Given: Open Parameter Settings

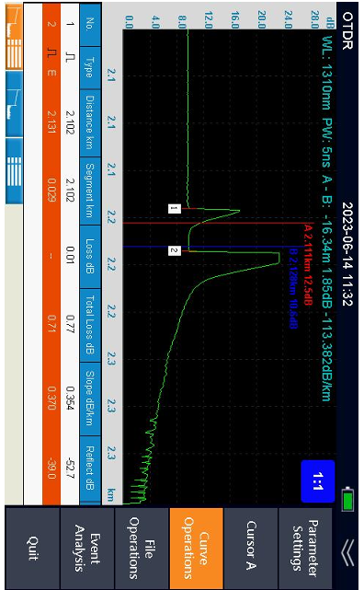Looking at the screenshot, I should pos(306,548).
